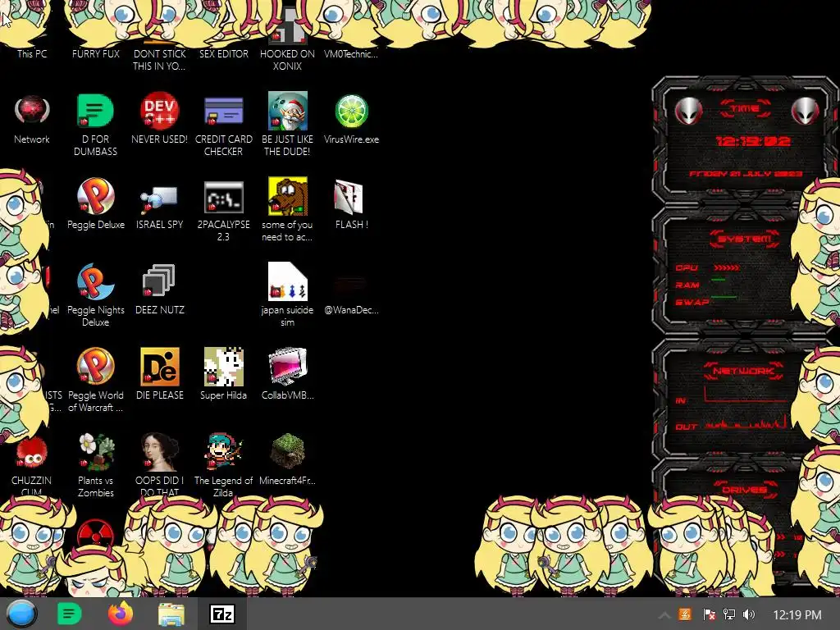
Task: Click the red radiation symbol icon
Action: [95, 532]
